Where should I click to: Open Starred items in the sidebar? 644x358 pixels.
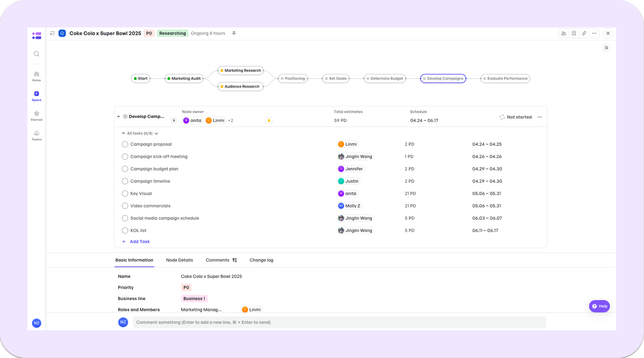click(37, 116)
